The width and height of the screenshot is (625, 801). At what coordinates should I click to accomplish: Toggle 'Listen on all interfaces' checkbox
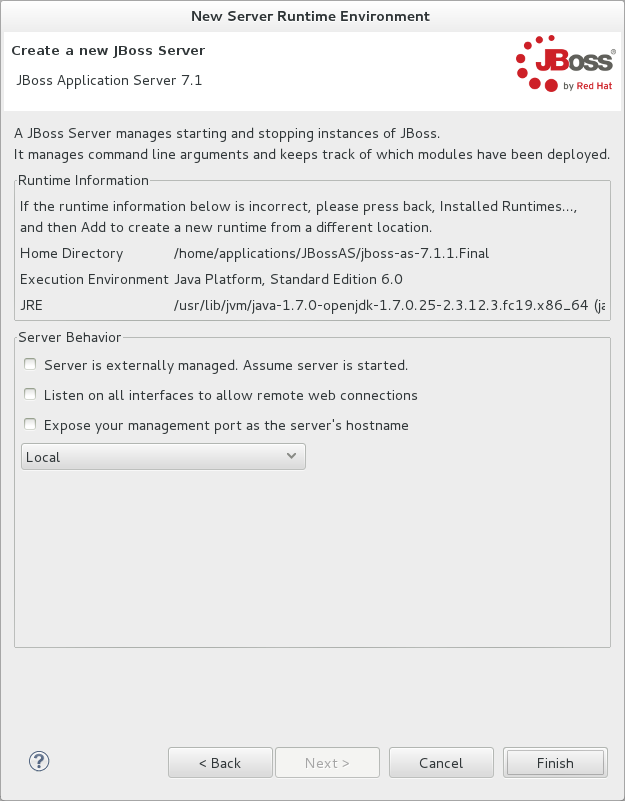(x=31, y=395)
